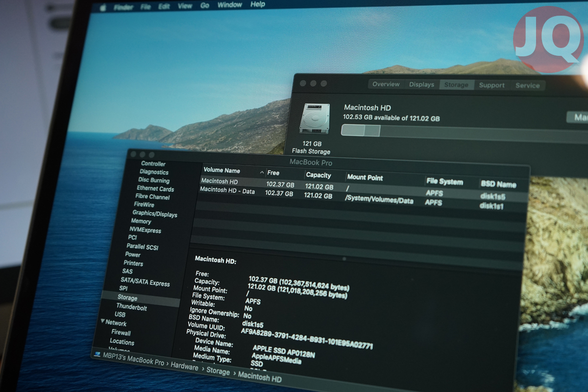The height and width of the screenshot is (392, 588).
Task: Switch to the Service tab
Action: 527,85
